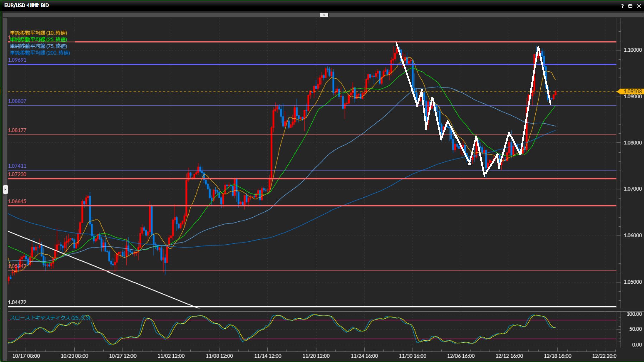Click the 200-period moving average label
The height and width of the screenshot is (362, 644).
40,53
